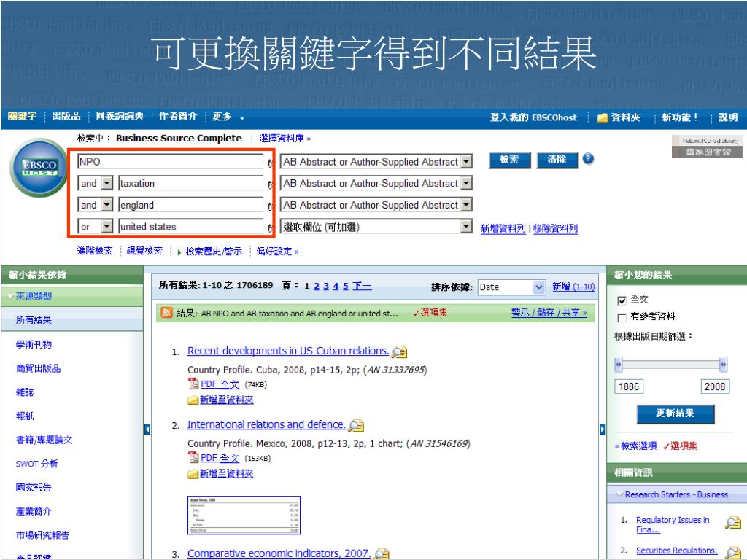Image resolution: width=747 pixels, height=560 pixels.
Task: Enable the 有參考資料 checkbox
Action: pos(622,317)
